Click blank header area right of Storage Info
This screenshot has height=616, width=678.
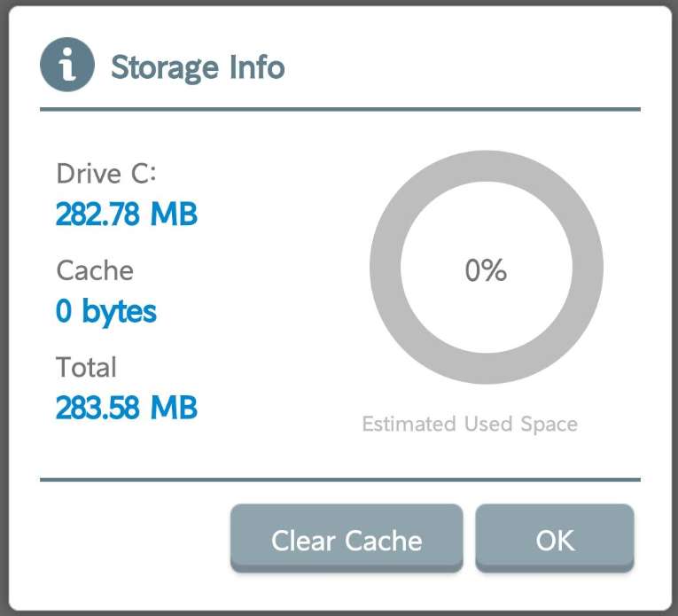(x=461, y=67)
